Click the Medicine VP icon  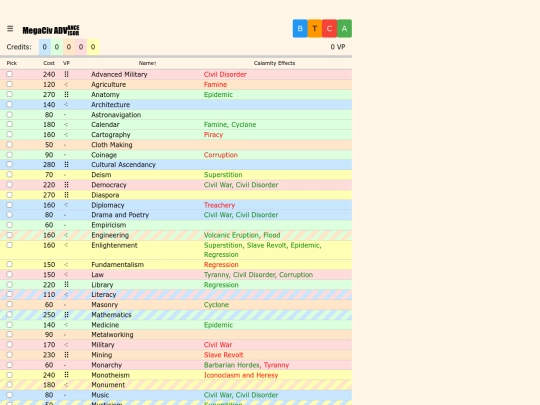pos(66,325)
